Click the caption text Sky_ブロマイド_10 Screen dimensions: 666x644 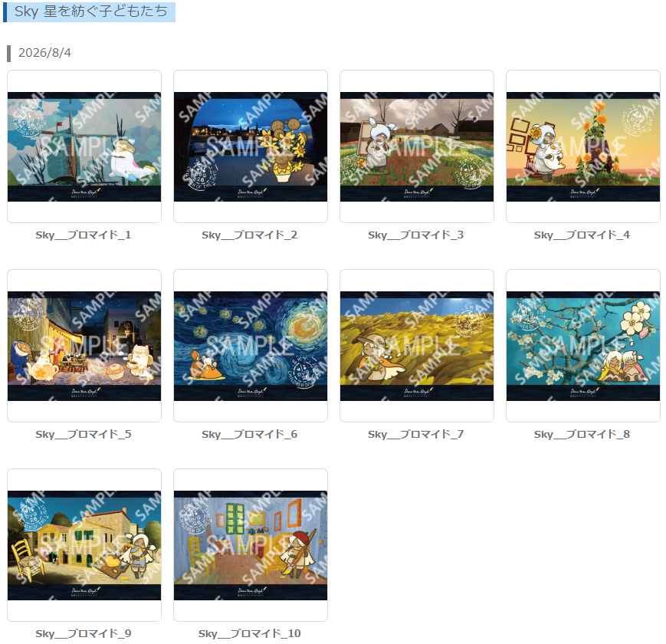250,633
